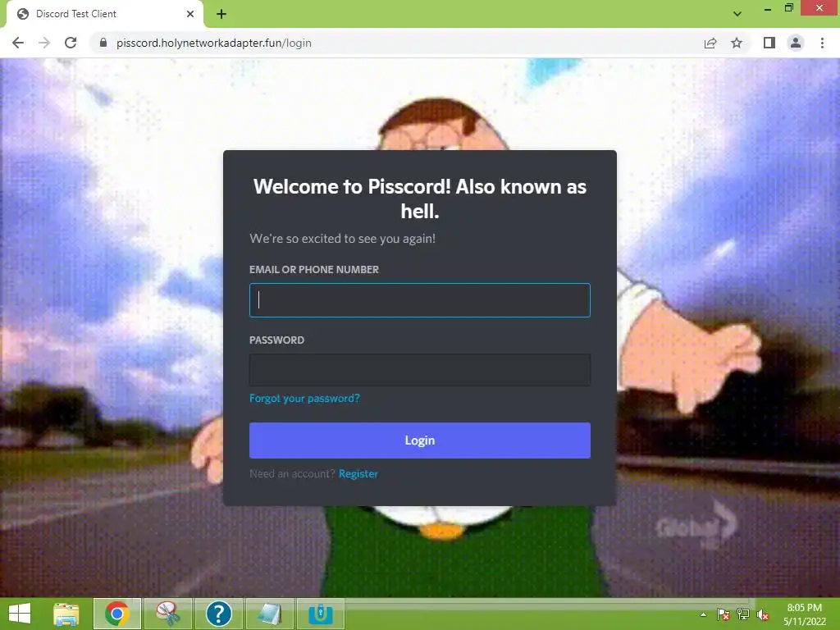Click the padlock site info icon
The width and height of the screenshot is (840, 630).
(103, 43)
